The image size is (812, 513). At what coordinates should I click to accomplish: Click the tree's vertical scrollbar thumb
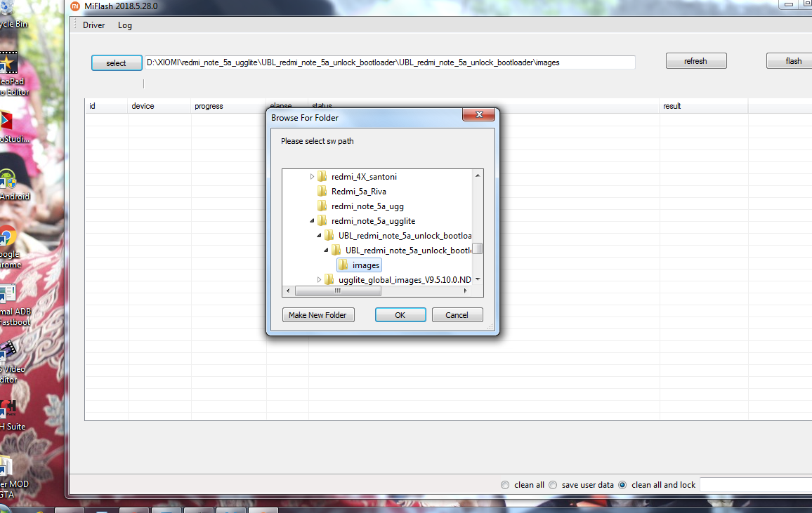tap(478, 248)
